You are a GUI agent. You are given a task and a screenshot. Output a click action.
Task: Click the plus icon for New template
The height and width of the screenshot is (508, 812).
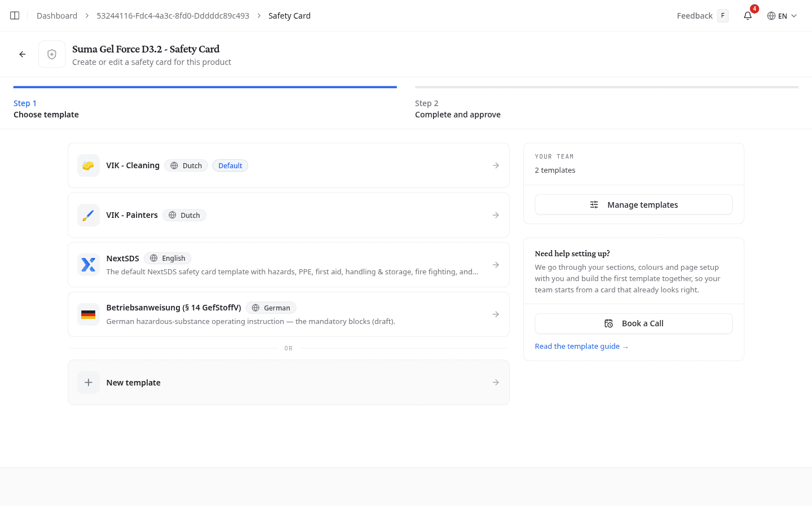89,383
